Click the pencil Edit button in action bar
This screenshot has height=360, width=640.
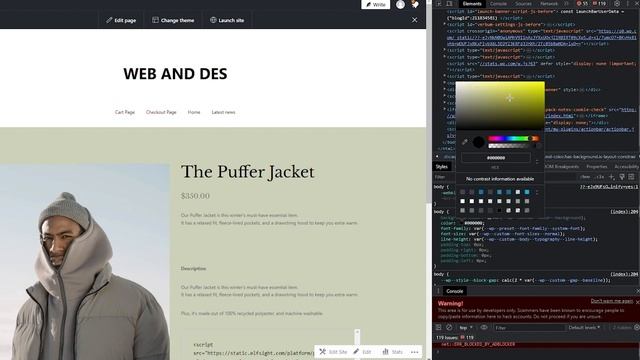(362, 351)
